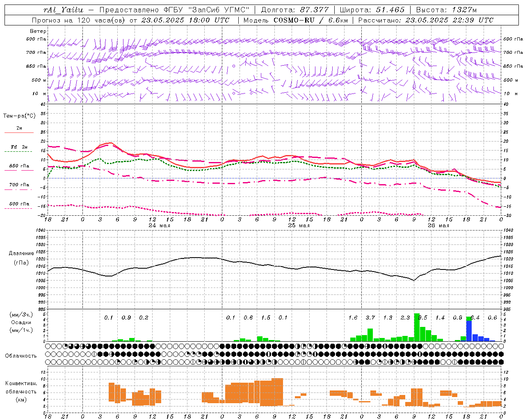Screen dimensions: 525x420
Task: Click the computed time 23.05.2025 22:39 UTC
Action: [x=449, y=20]
